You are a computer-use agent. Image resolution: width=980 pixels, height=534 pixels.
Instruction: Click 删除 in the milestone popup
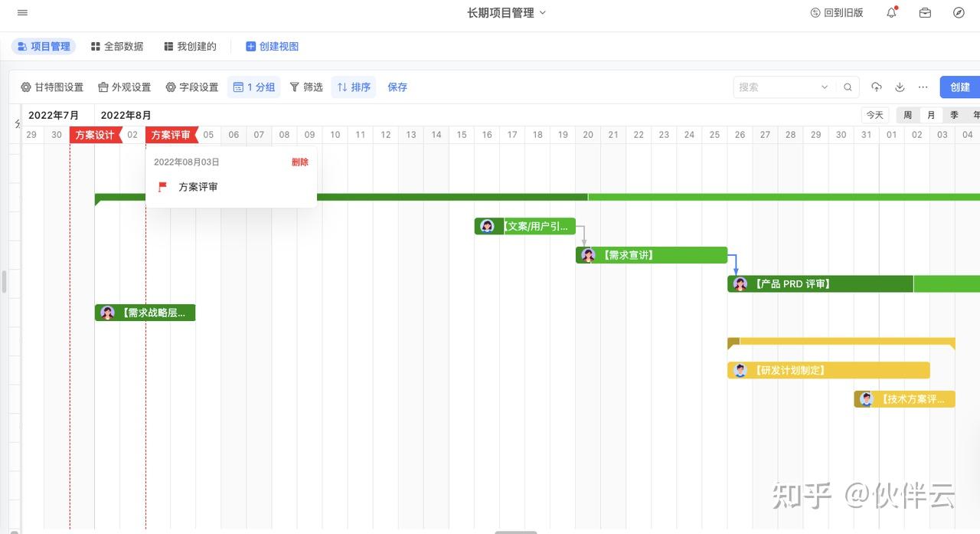click(x=300, y=162)
